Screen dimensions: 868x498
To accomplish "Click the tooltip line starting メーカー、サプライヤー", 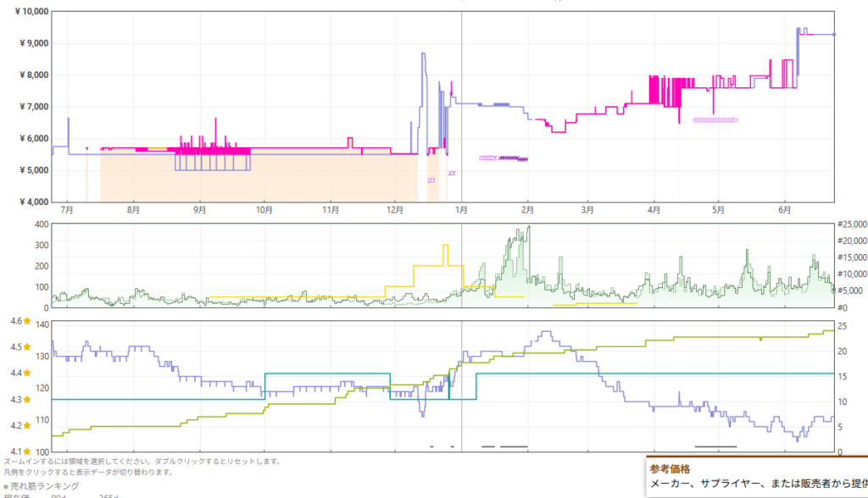I will [759, 484].
